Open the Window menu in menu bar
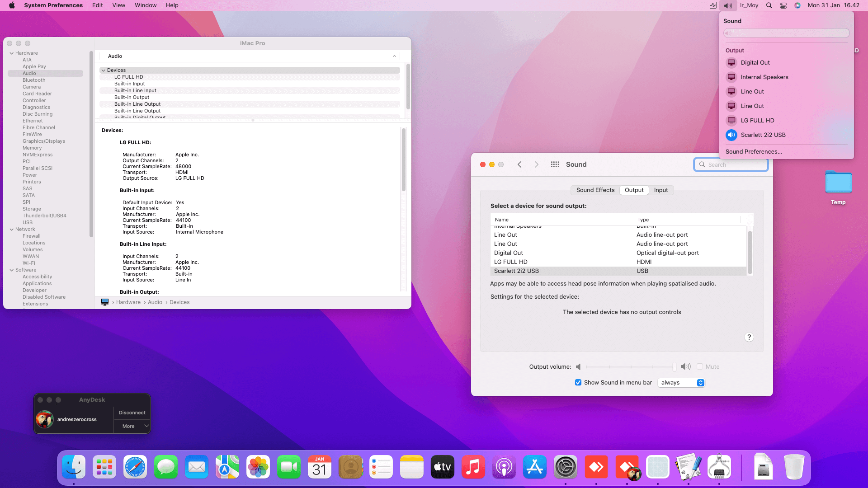 (146, 5)
